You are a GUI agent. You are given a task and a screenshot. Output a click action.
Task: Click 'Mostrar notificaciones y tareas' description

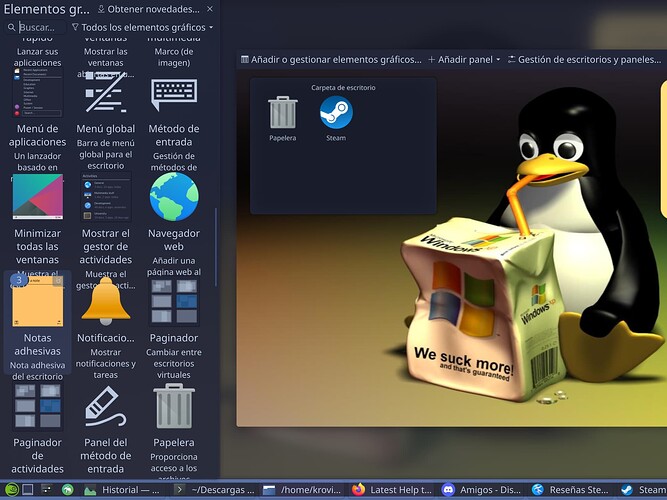[105, 363]
